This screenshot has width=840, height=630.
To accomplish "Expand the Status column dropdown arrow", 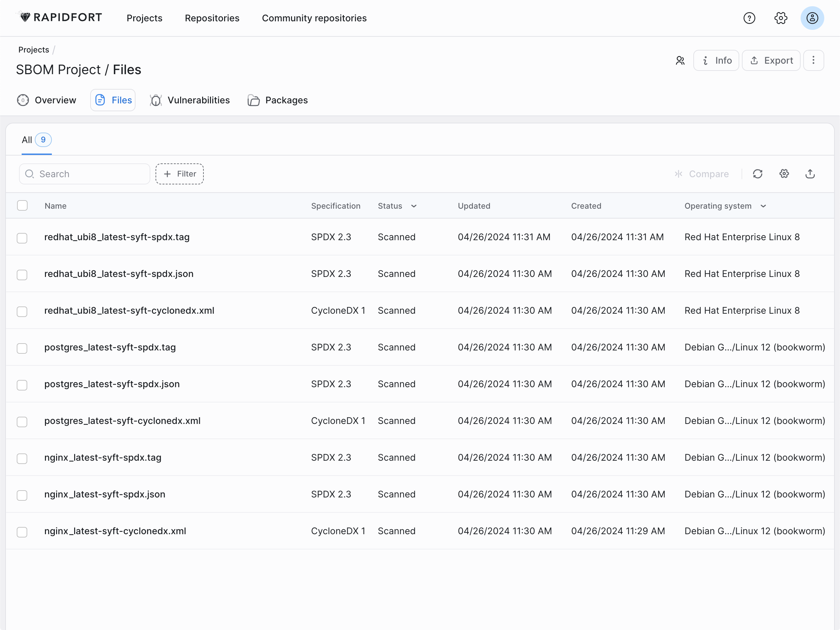I will tap(414, 206).
